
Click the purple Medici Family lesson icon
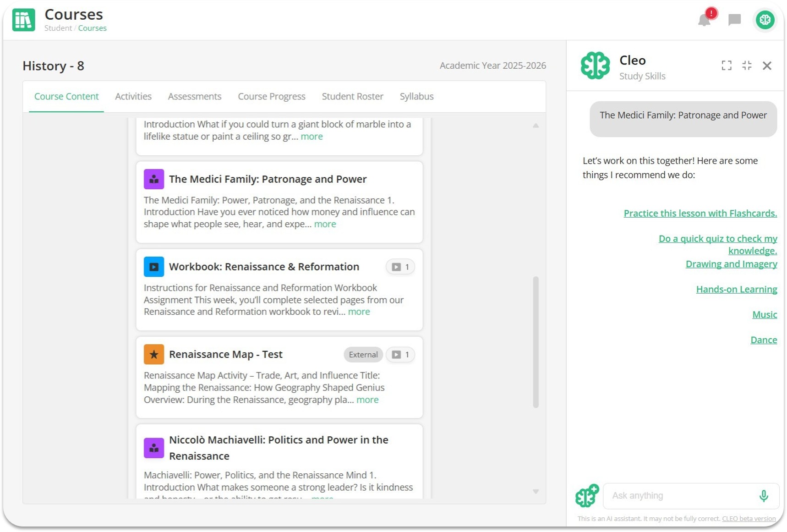154,179
